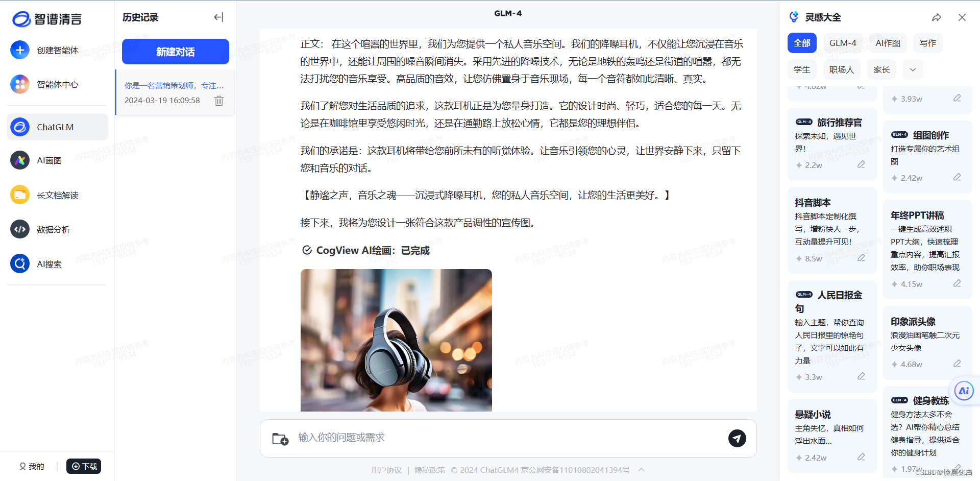Open 长文档解读 in the sidebar
This screenshot has width=980, height=481.
[x=57, y=195]
